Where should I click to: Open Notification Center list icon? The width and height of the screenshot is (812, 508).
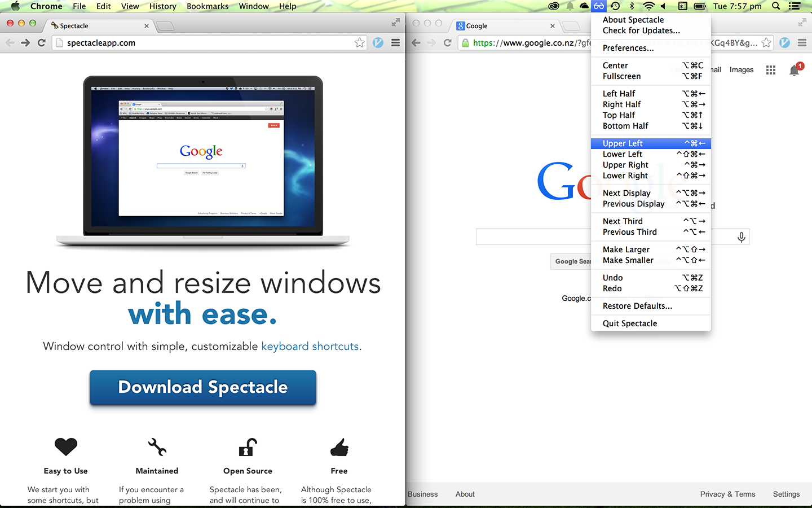(795, 6)
